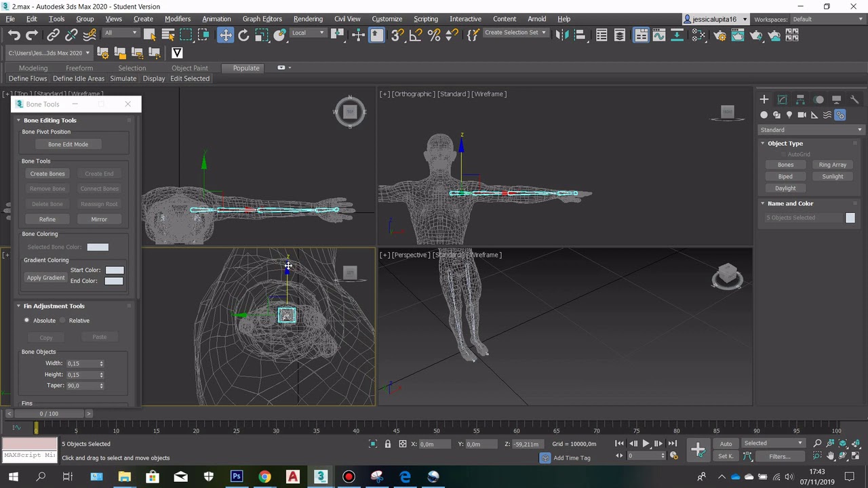Open the selection filter All dropdown
This screenshot has width=868, height=488.
[x=121, y=33]
